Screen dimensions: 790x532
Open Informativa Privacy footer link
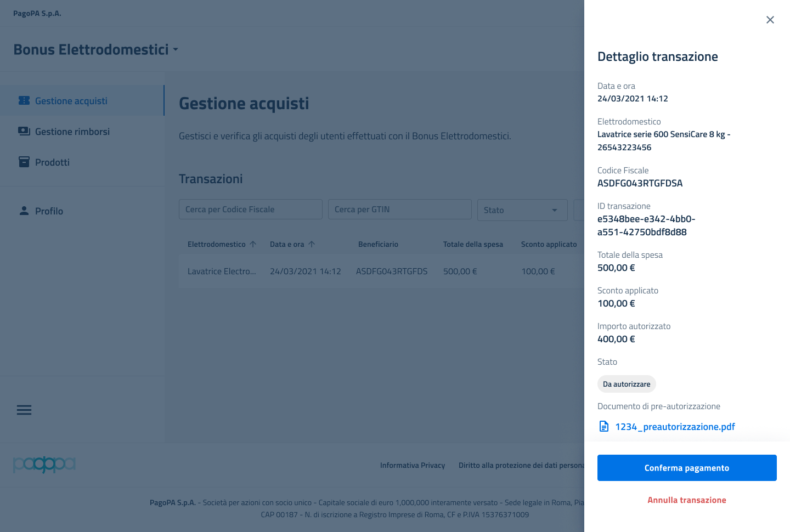coord(412,466)
